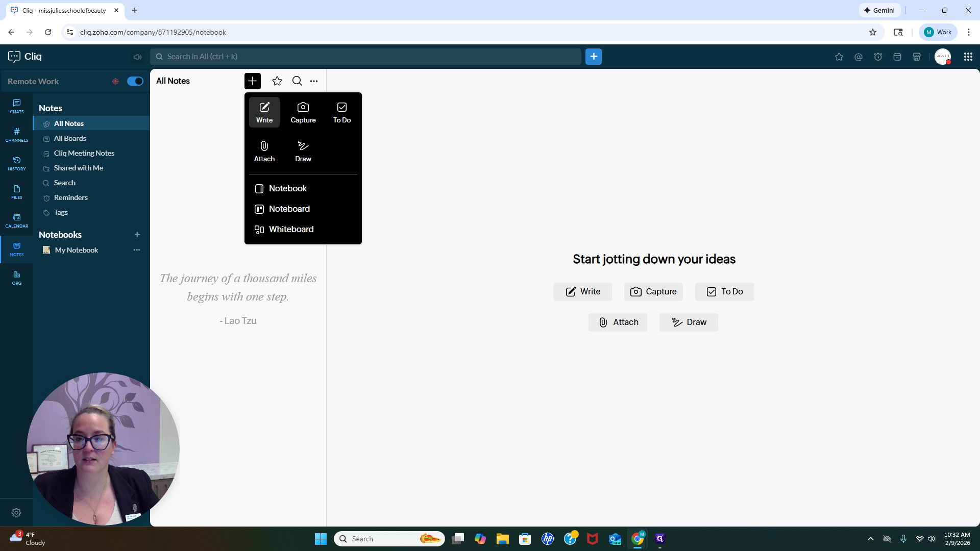Open File Explorer from the taskbar
This screenshot has height=551, width=980.
(x=503, y=539)
